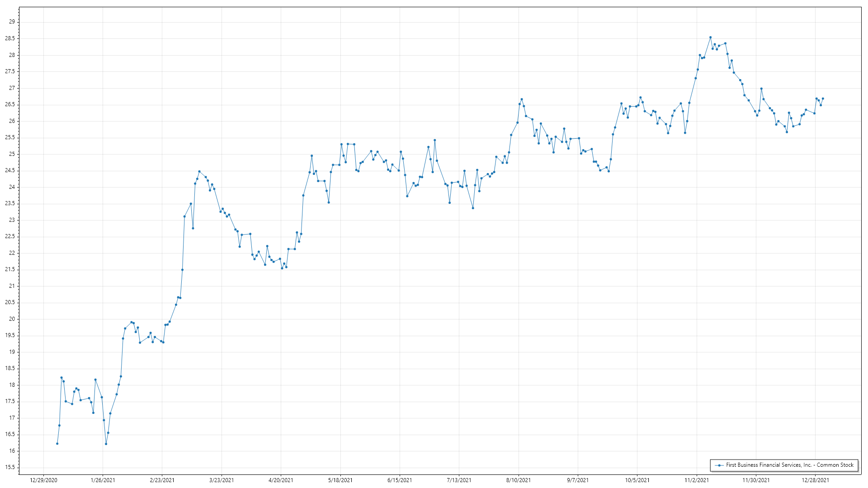Click the First Business Financial Services legend label
This screenshot has height=488, width=868.
tap(789, 465)
